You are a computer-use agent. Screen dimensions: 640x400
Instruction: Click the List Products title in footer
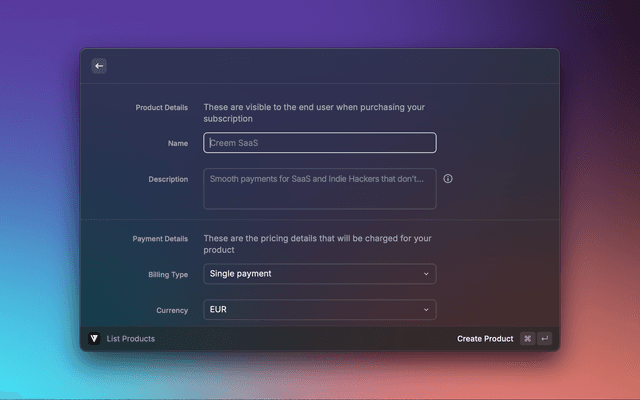[131, 339]
